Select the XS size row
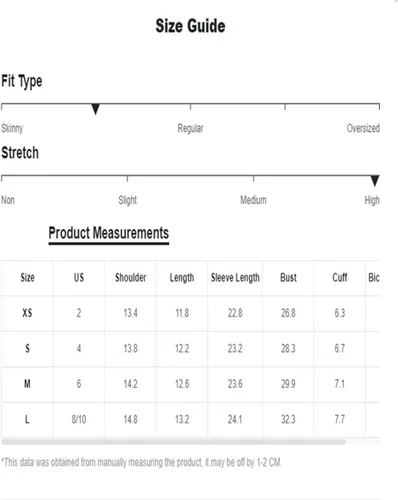 pos(190,313)
